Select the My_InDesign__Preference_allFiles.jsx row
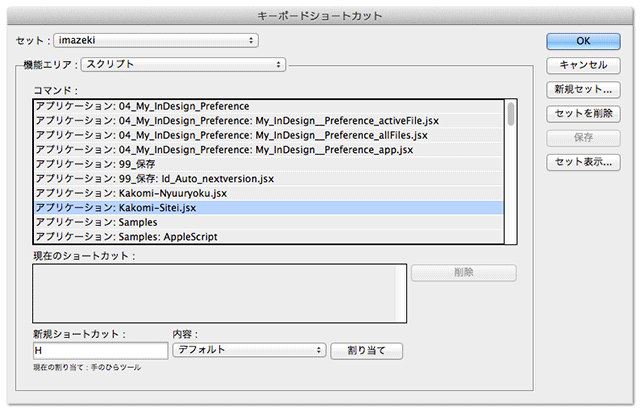Screen dimensions: 640x412 point(269,135)
